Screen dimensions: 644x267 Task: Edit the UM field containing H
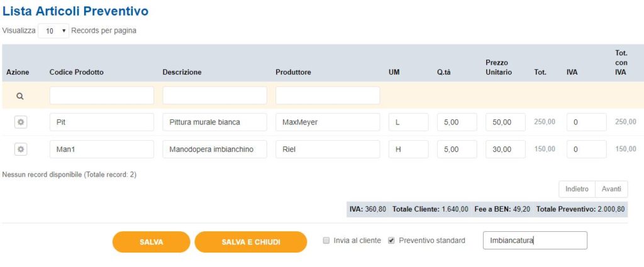pyautogui.click(x=408, y=149)
